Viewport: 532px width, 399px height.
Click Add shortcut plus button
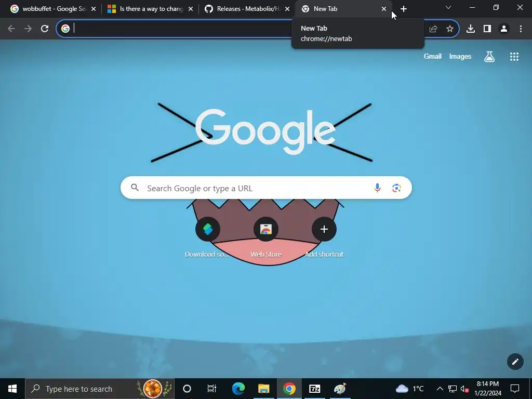324,229
